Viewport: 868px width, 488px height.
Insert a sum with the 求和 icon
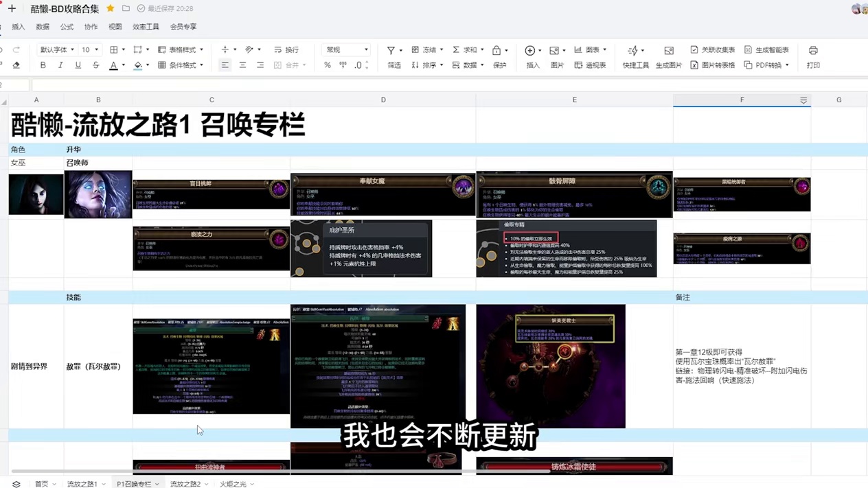[x=468, y=49]
